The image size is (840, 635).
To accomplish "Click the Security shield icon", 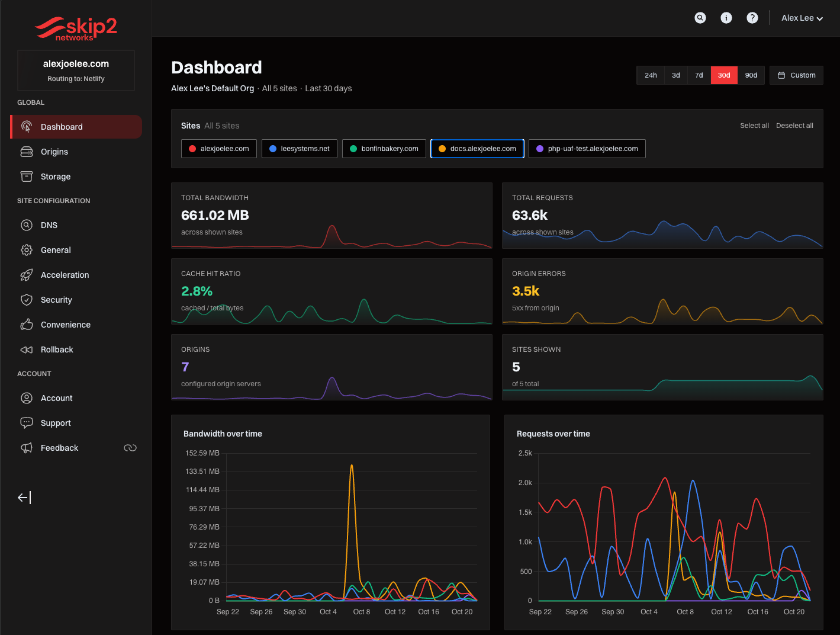I will [x=27, y=300].
